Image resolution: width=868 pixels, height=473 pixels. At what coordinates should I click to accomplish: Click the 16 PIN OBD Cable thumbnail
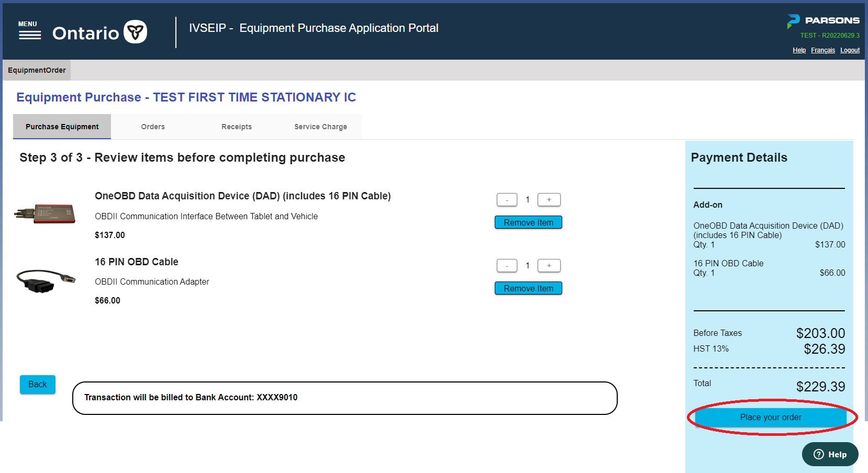(x=46, y=281)
